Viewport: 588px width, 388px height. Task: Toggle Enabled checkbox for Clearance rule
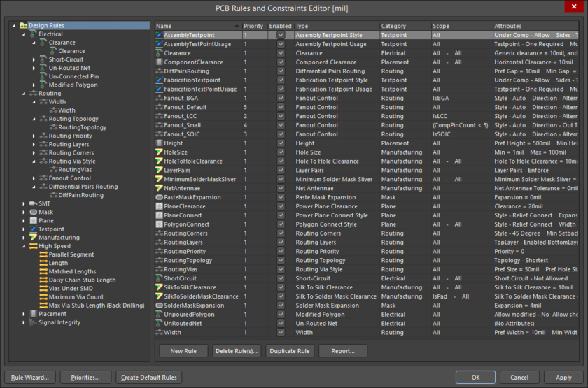coord(281,53)
